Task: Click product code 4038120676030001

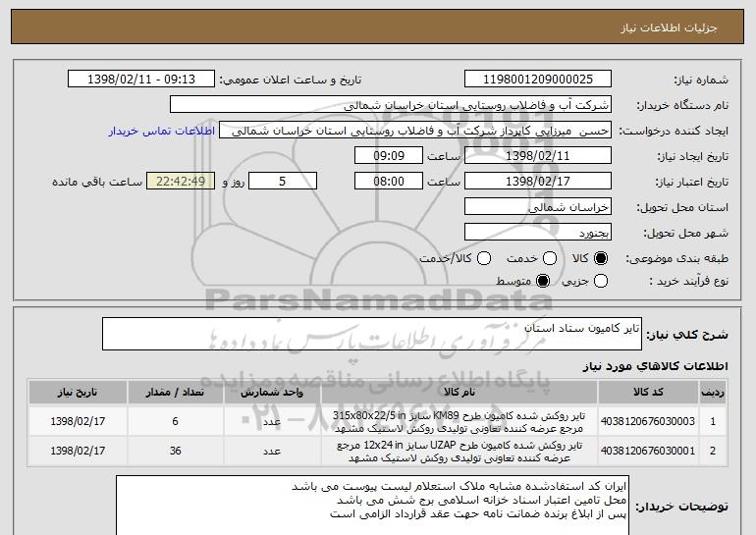Action: tap(648, 452)
